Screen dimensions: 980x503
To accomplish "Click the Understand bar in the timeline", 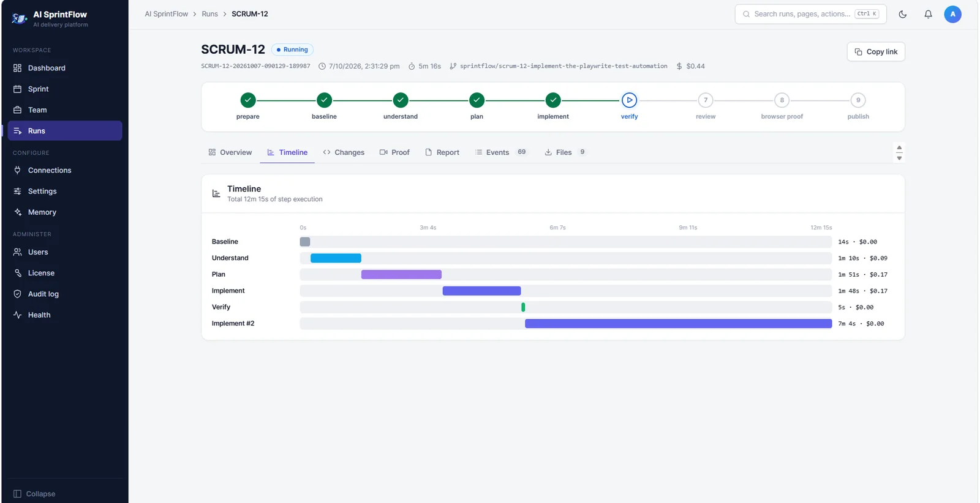I will [x=336, y=258].
